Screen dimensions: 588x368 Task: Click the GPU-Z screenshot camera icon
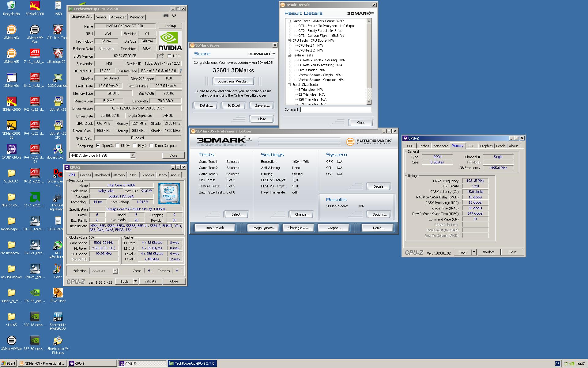pos(166,15)
